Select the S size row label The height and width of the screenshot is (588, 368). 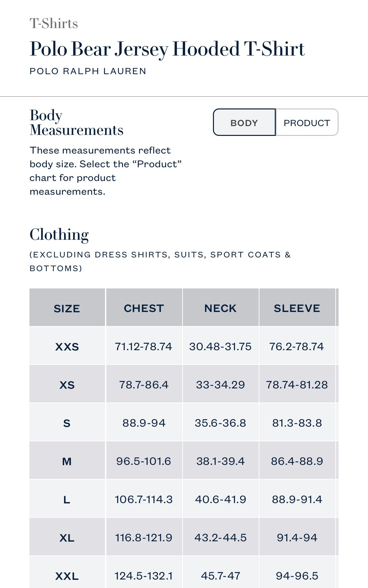[x=67, y=423]
